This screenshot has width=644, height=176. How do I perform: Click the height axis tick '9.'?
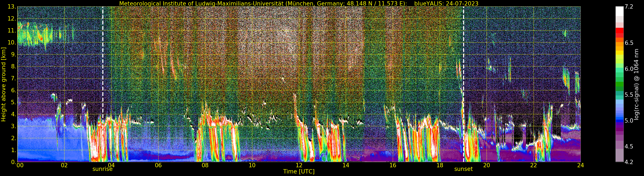pyautogui.click(x=13, y=54)
